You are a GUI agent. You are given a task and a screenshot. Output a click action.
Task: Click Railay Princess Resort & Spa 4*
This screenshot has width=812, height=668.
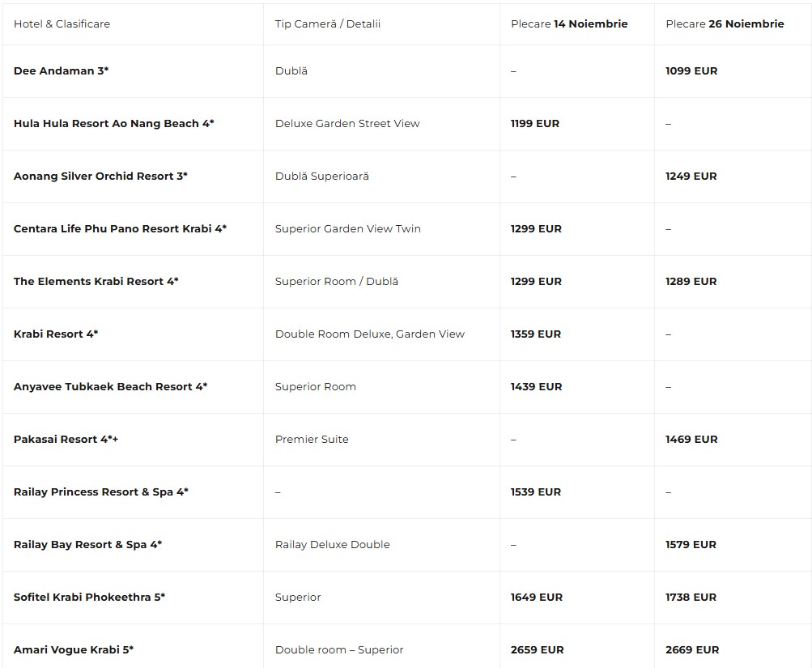101,492
